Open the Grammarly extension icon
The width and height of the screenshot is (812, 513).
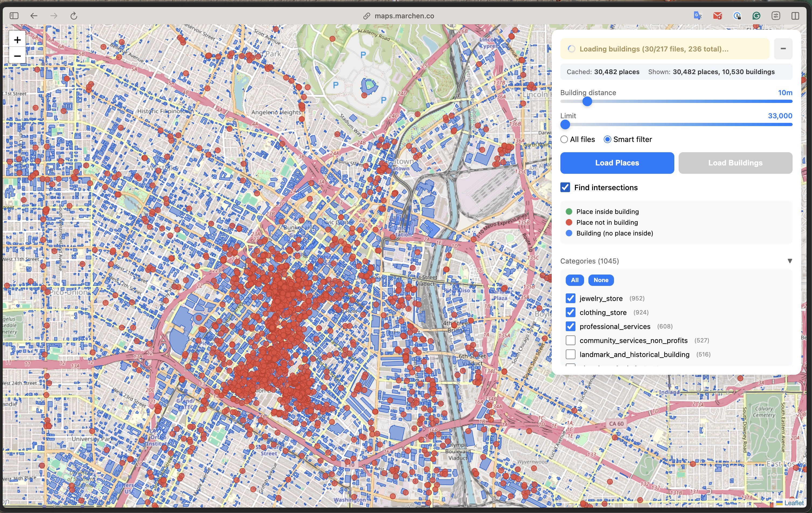[756, 16]
